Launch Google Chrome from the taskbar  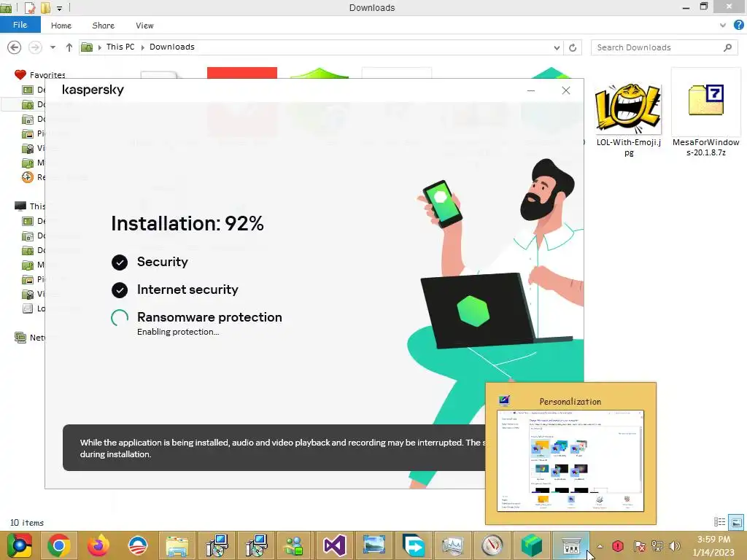59,545
